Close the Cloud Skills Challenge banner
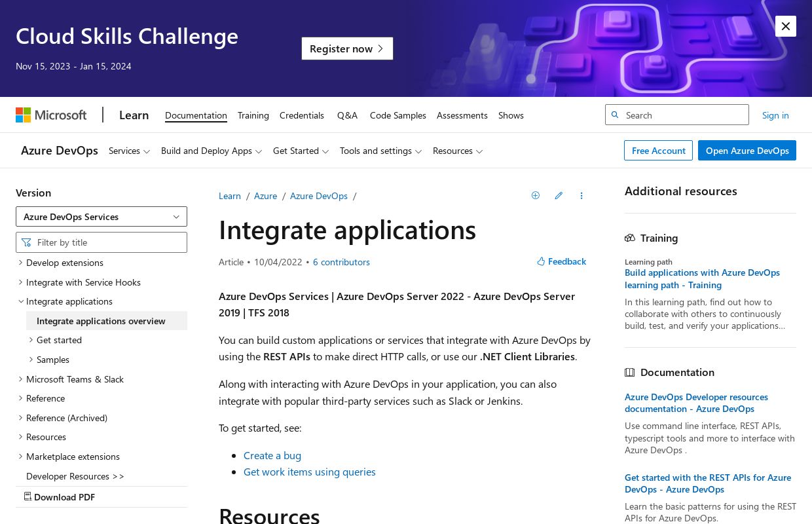 tap(785, 26)
